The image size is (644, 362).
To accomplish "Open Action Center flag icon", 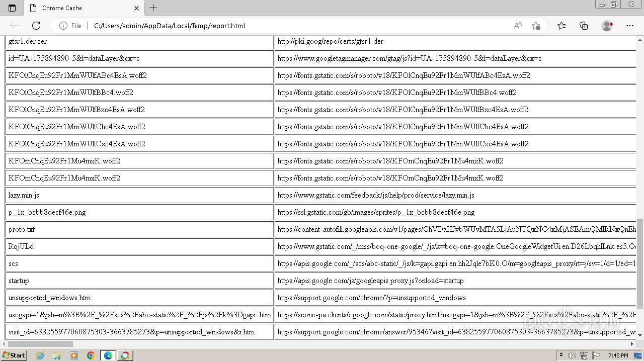I will pyautogui.click(x=596, y=355).
